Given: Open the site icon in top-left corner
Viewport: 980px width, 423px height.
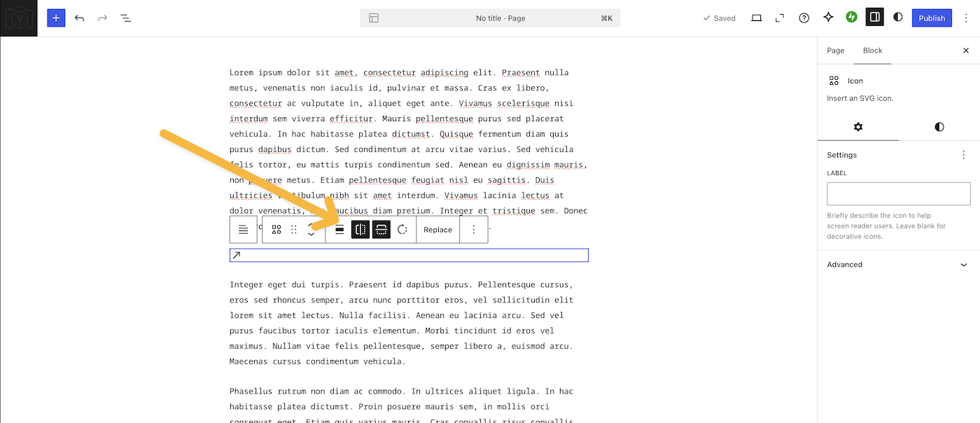Looking at the screenshot, I should pos(18,18).
